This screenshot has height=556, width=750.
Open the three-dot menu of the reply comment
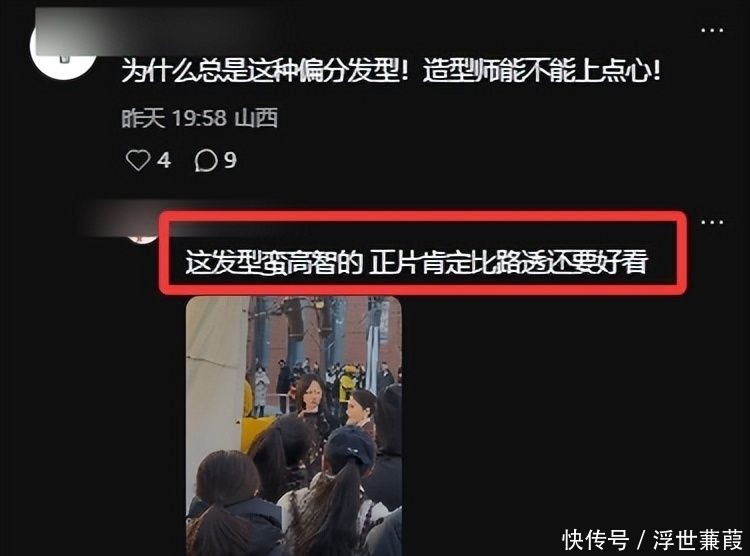(712, 222)
